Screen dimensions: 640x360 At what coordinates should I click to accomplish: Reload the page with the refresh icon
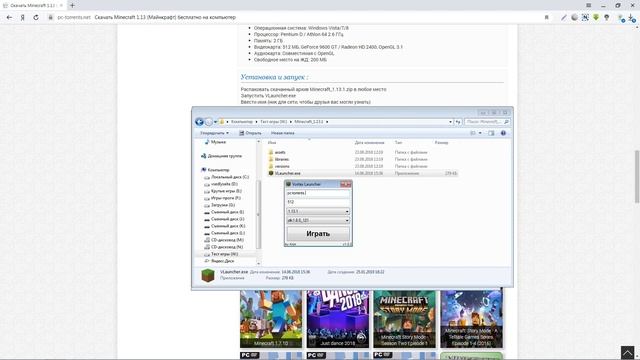click(36, 18)
